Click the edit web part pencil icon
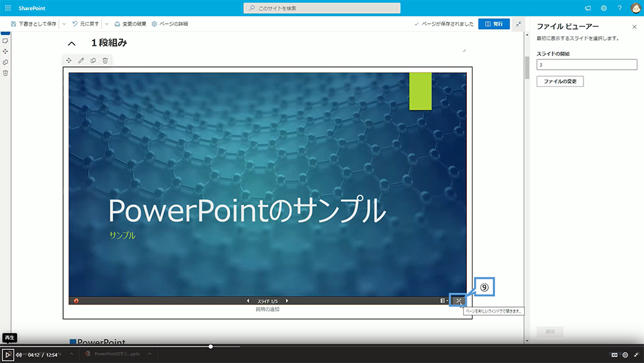This screenshot has width=644, height=363. [81, 61]
